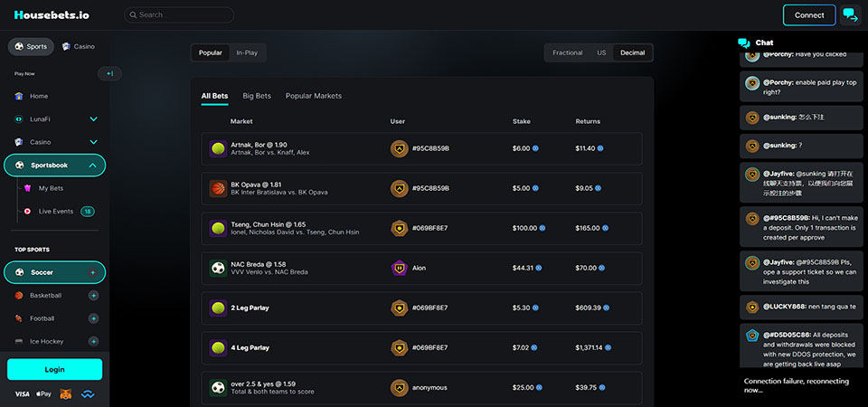Open Live Events in sidebar
Image resolution: width=868 pixels, height=407 pixels.
point(55,211)
